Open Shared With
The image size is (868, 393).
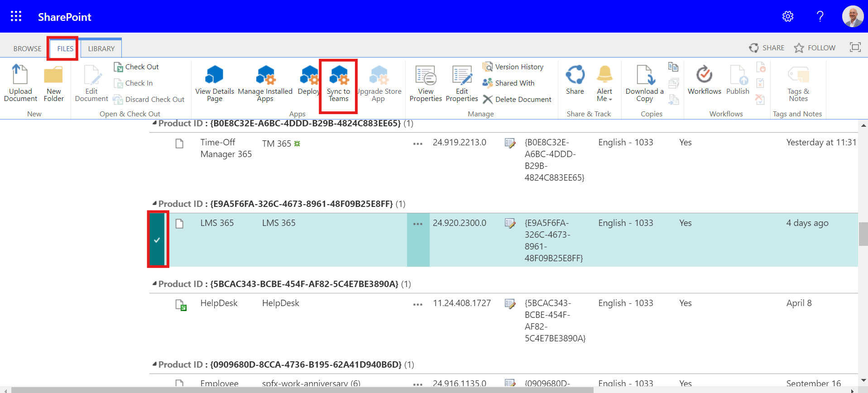pos(508,83)
